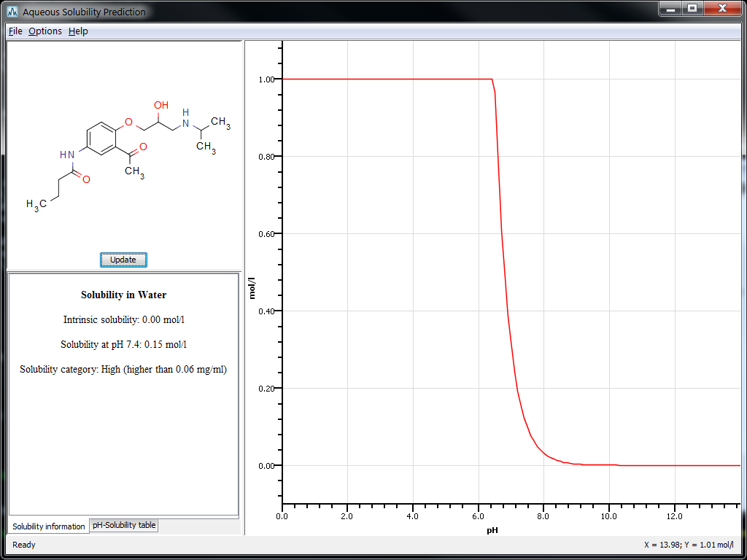
Task: Switch to the pH-Solubility table tab
Action: click(x=123, y=525)
